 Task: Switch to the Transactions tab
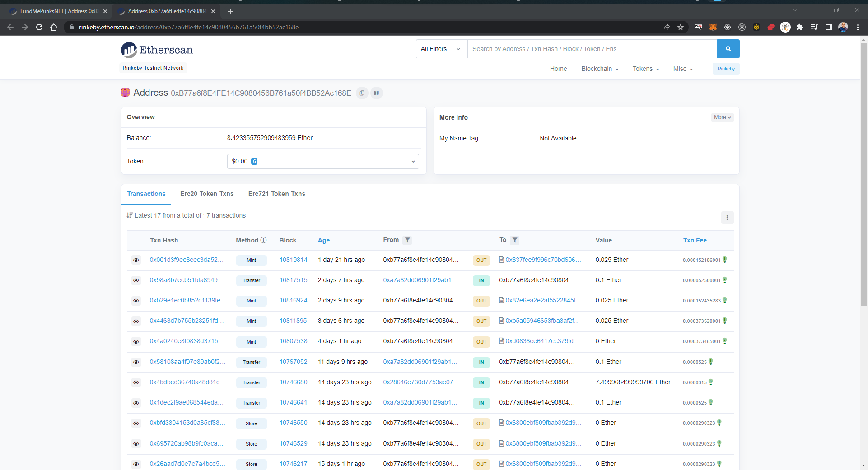pyautogui.click(x=146, y=194)
